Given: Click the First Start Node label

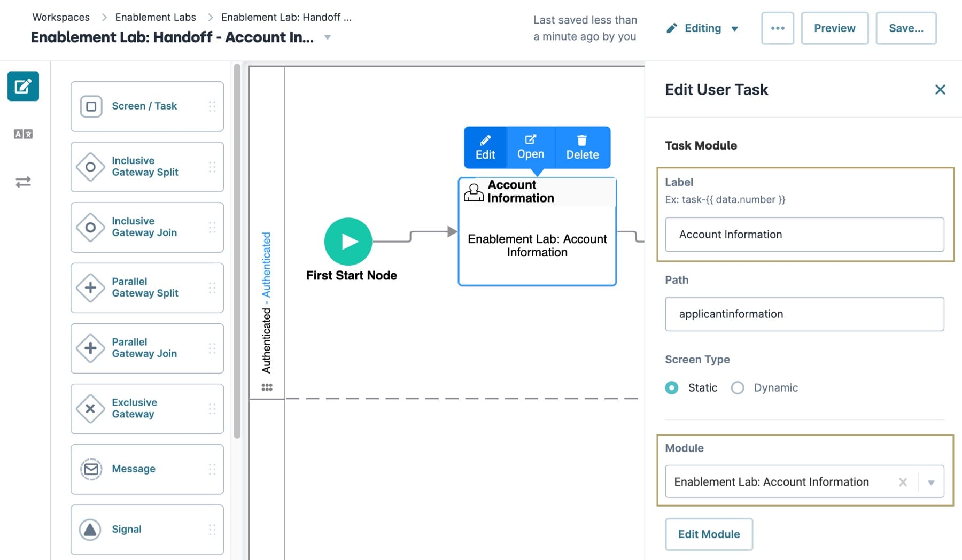Looking at the screenshot, I should 352,275.
